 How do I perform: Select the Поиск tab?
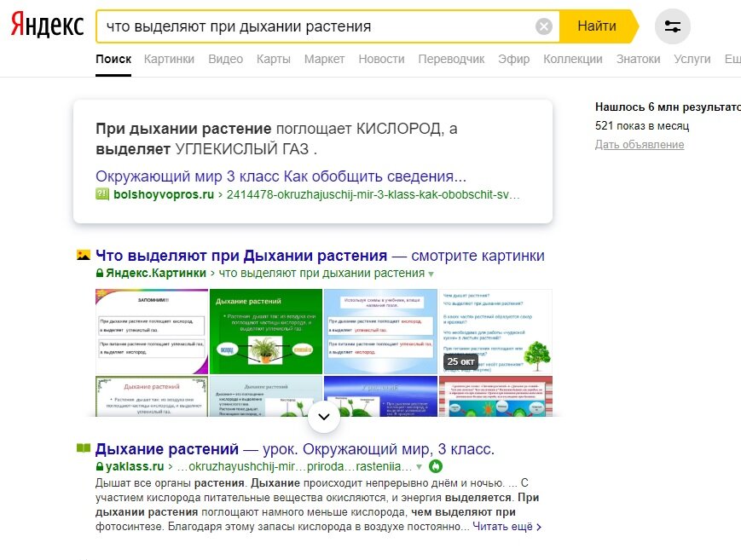click(x=113, y=59)
